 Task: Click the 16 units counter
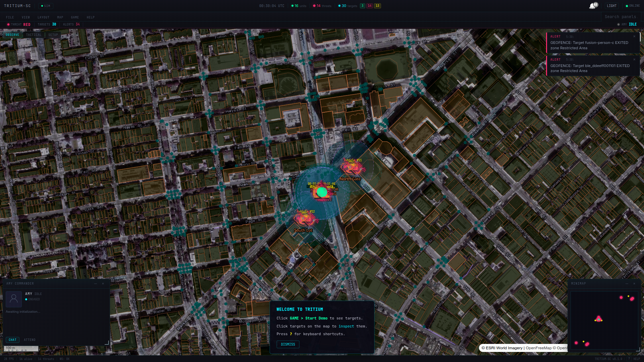pyautogui.click(x=299, y=6)
